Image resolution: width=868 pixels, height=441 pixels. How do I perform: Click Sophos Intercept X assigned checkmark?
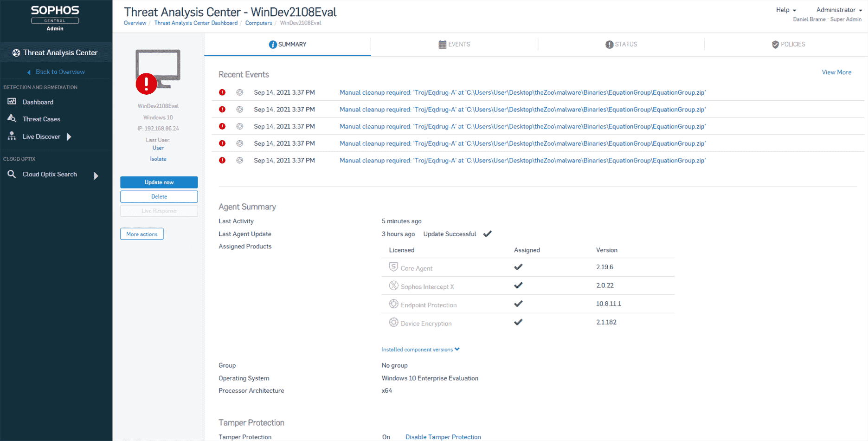(x=518, y=285)
